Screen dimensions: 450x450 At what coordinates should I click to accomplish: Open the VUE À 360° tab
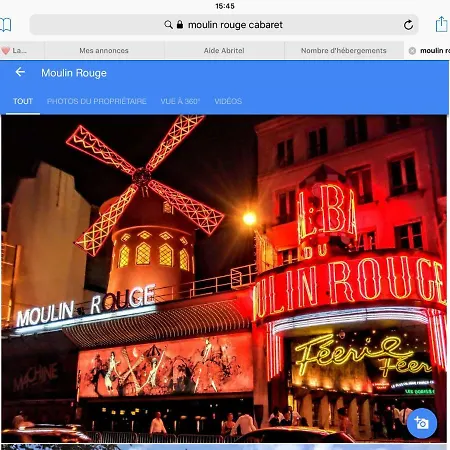pyautogui.click(x=180, y=101)
